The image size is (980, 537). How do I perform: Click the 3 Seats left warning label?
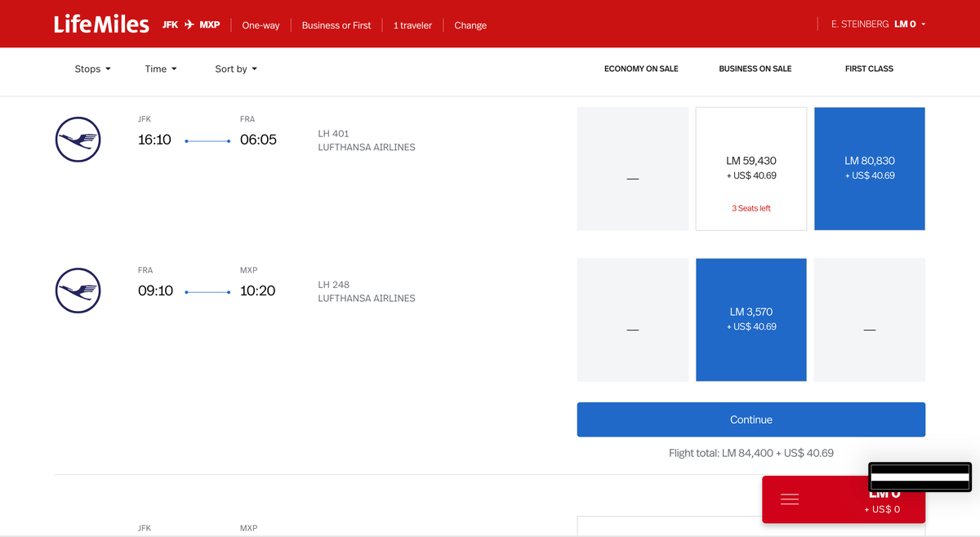pos(751,208)
